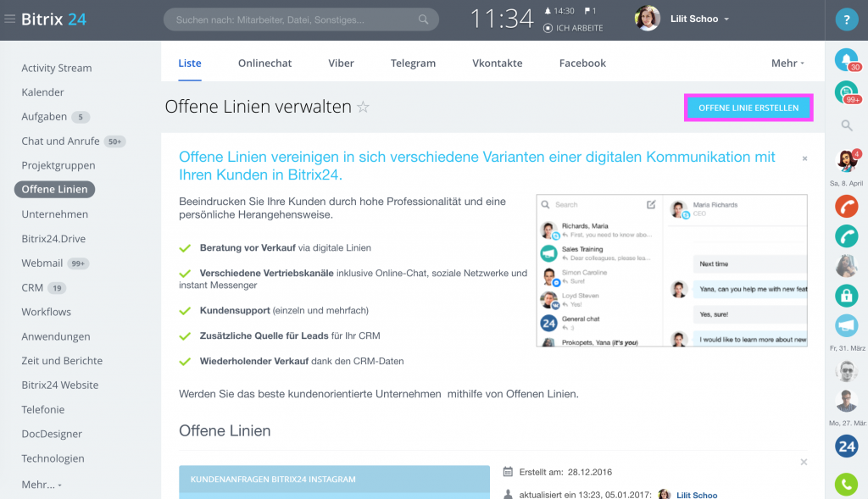Open the lock icon chat in the sidebar
Viewport: 868px width, 499px height.
click(x=847, y=296)
